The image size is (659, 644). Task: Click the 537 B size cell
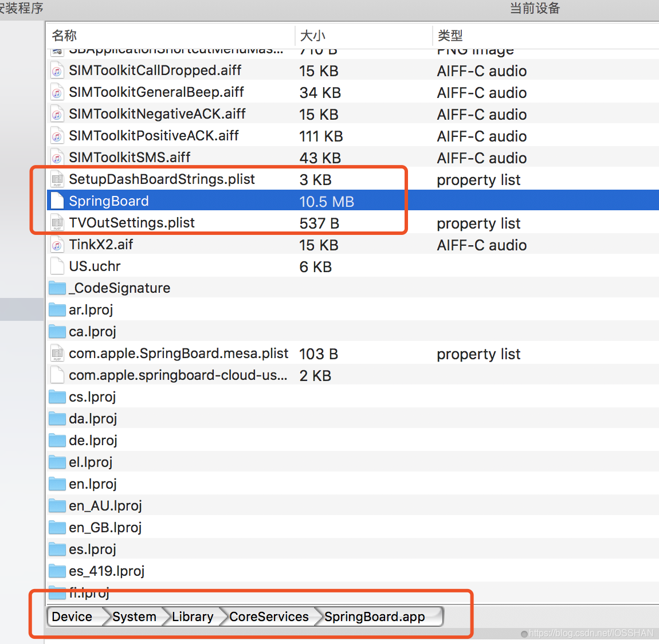319,223
